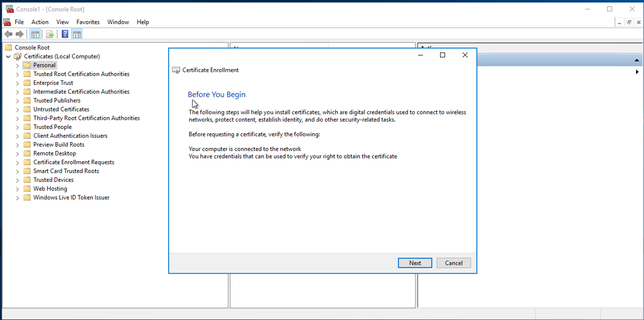Click the Personal folder icon

click(x=27, y=65)
